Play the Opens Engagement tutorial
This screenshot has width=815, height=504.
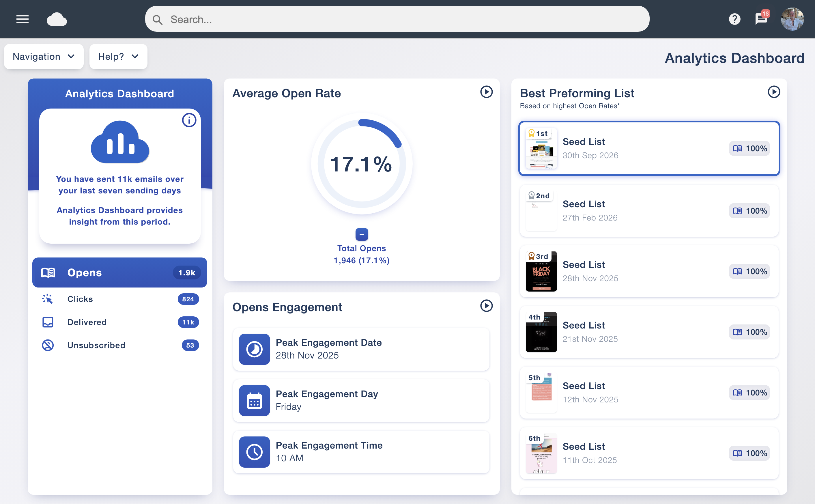(x=486, y=306)
